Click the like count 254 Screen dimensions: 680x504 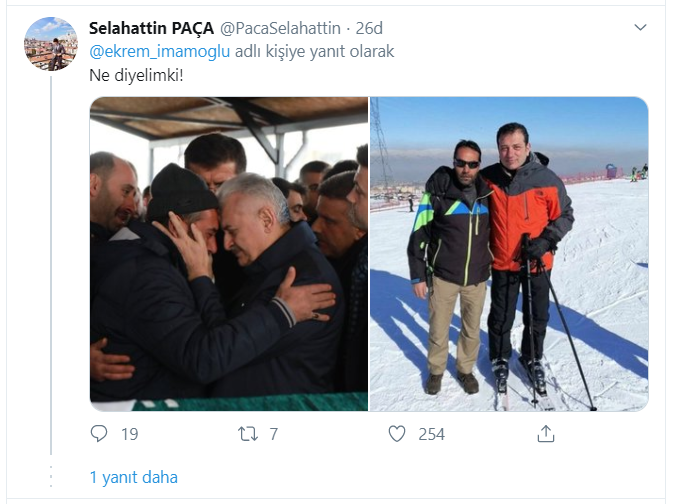pos(432,434)
